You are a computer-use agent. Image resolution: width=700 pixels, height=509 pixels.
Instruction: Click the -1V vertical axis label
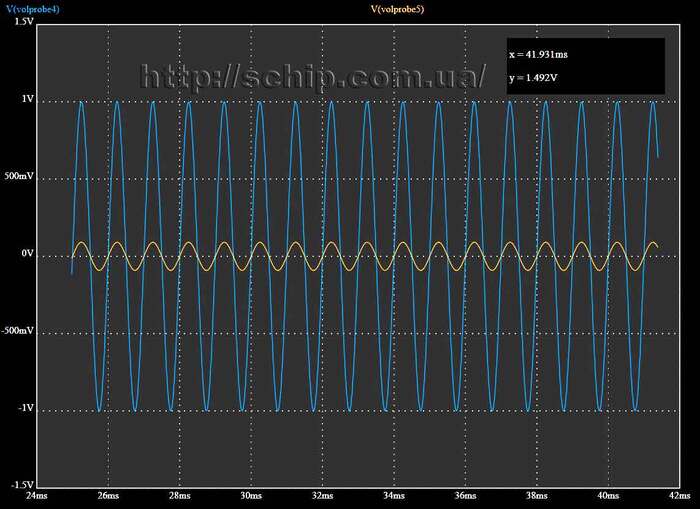point(25,408)
